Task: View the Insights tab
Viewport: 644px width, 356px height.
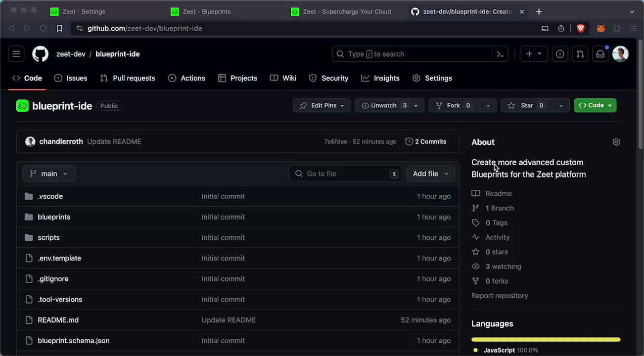Action: (380, 78)
